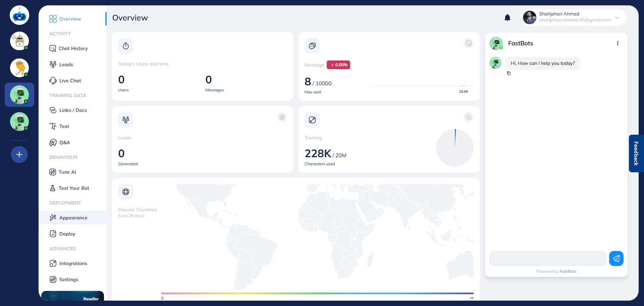644x306 pixels.
Task: Click the FastBots blue robot logo
Action: [x=19, y=15]
